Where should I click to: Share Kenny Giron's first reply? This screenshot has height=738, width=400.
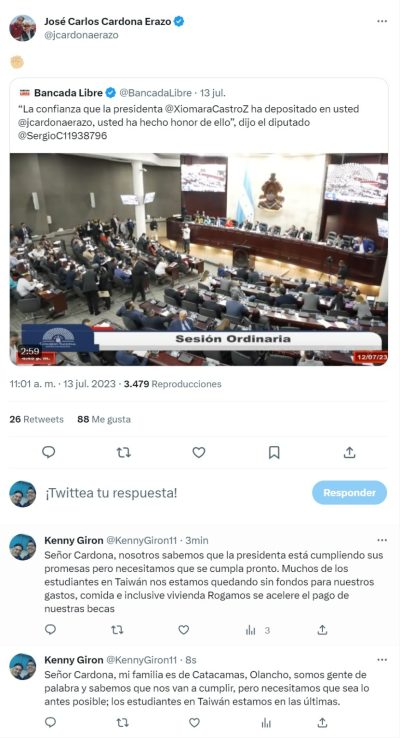[322, 630]
